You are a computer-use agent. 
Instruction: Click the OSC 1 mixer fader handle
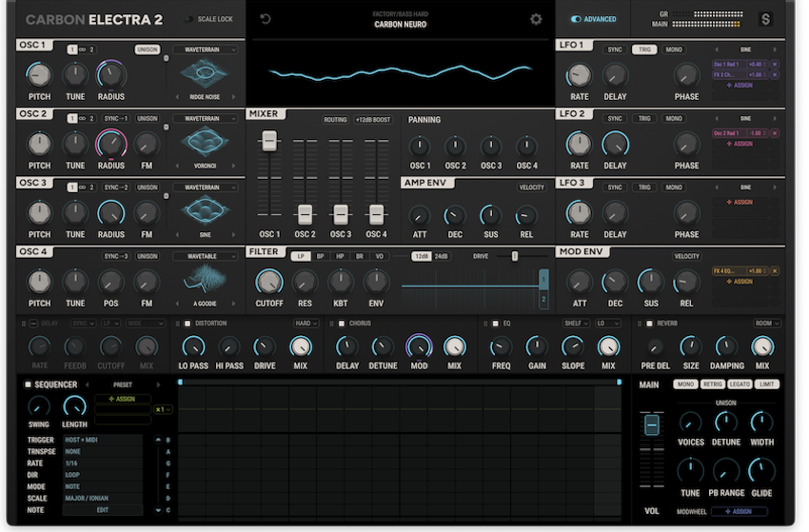point(269,141)
